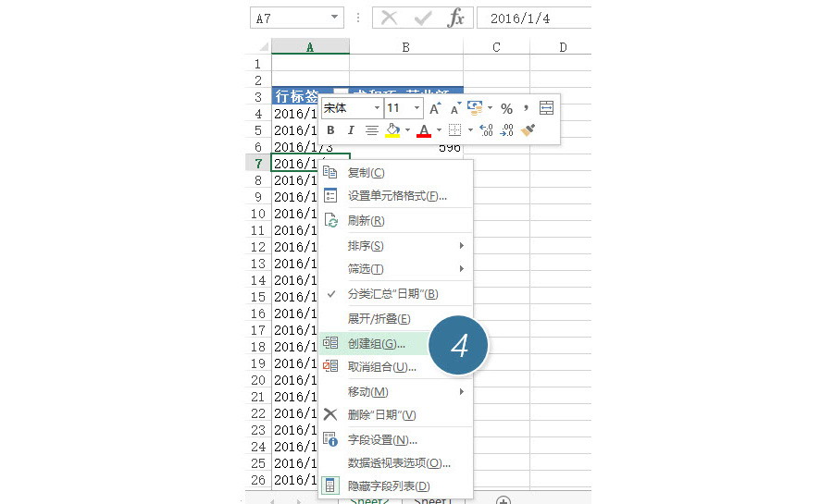The height and width of the screenshot is (504, 833).
Task: Click the copy icon in context menu
Action: 329,172
